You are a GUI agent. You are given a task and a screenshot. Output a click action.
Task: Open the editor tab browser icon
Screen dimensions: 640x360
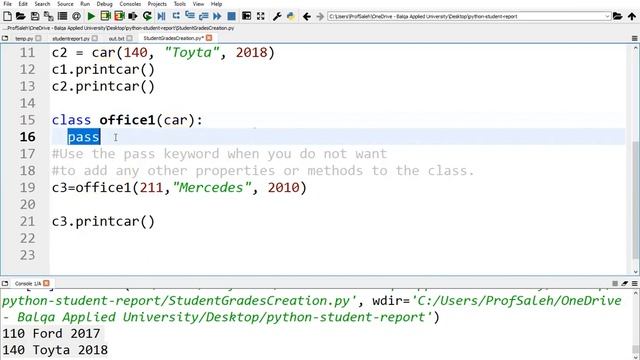pyautogui.click(x=5, y=38)
